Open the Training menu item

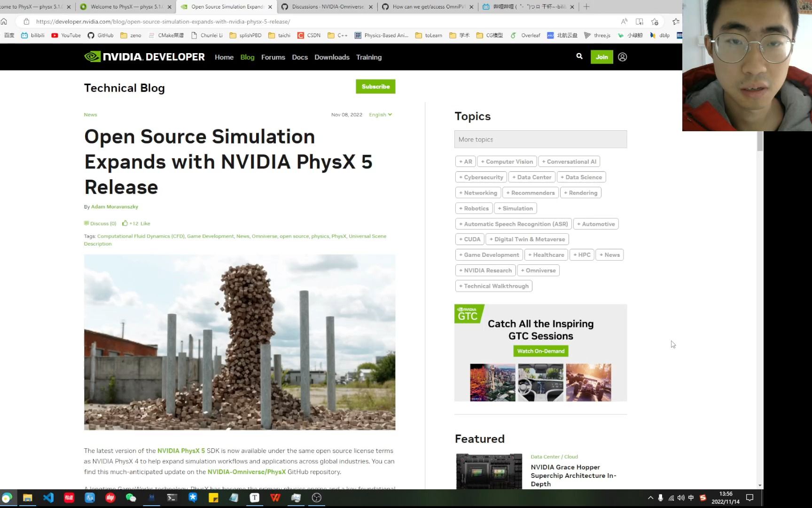pos(369,57)
